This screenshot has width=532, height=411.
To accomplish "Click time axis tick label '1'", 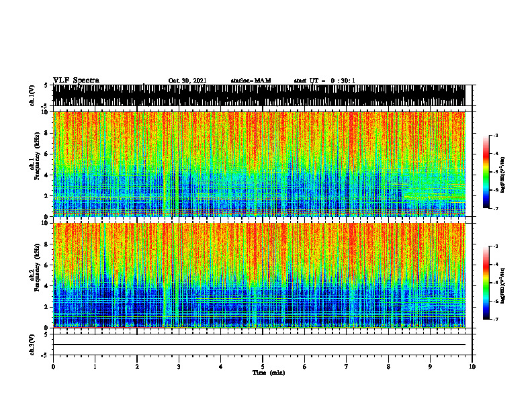I will click(x=95, y=367).
